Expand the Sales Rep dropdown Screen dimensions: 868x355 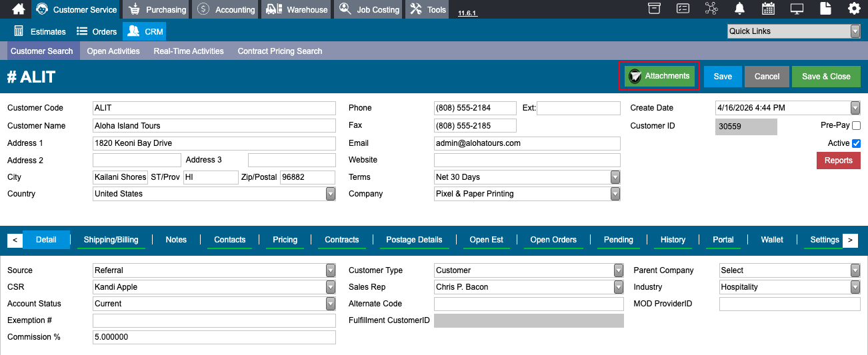[x=619, y=287]
